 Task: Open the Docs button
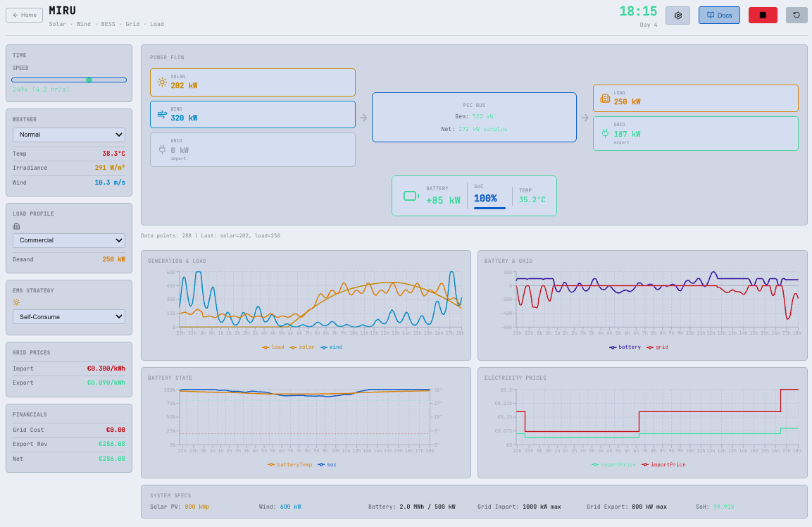[x=719, y=15]
